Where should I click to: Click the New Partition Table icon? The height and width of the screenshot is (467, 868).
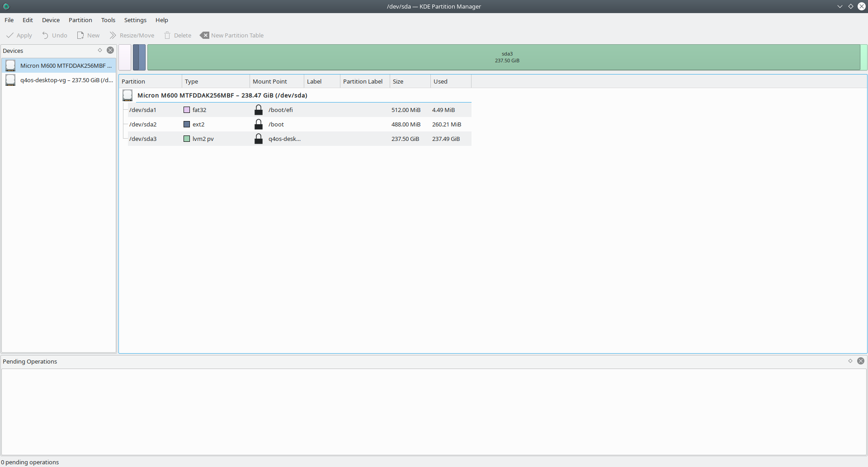click(x=204, y=35)
